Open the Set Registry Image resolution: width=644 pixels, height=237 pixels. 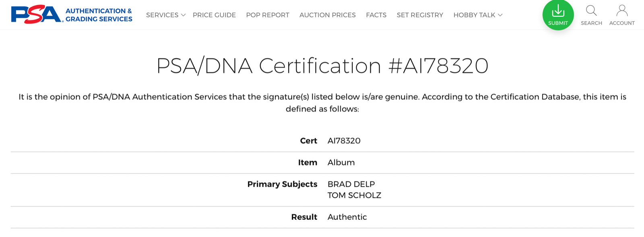click(420, 15)
